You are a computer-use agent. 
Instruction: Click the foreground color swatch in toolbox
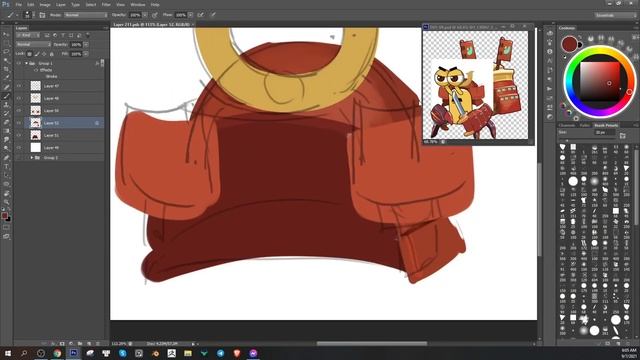coord(4,216)
